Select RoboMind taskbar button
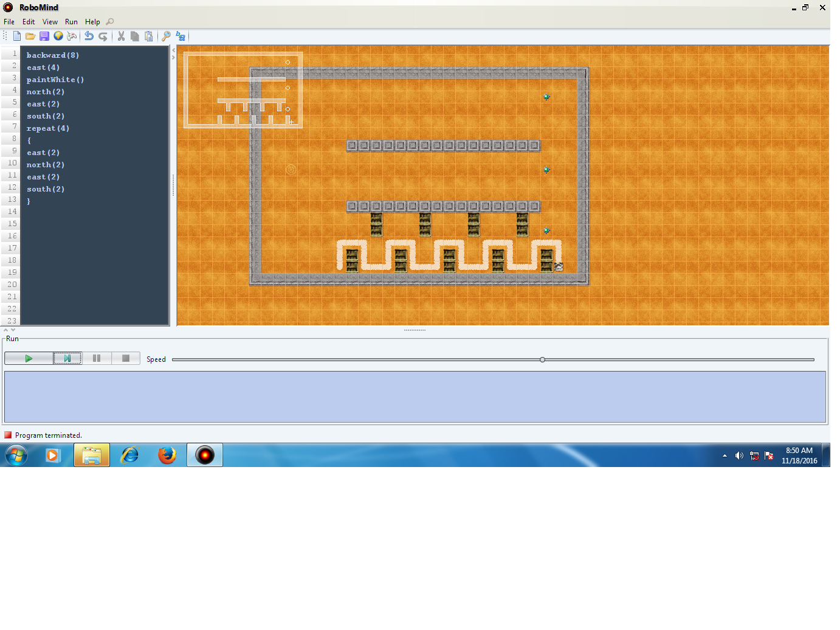The height and width of the screenshot is (630, 840). coord(205,455)
